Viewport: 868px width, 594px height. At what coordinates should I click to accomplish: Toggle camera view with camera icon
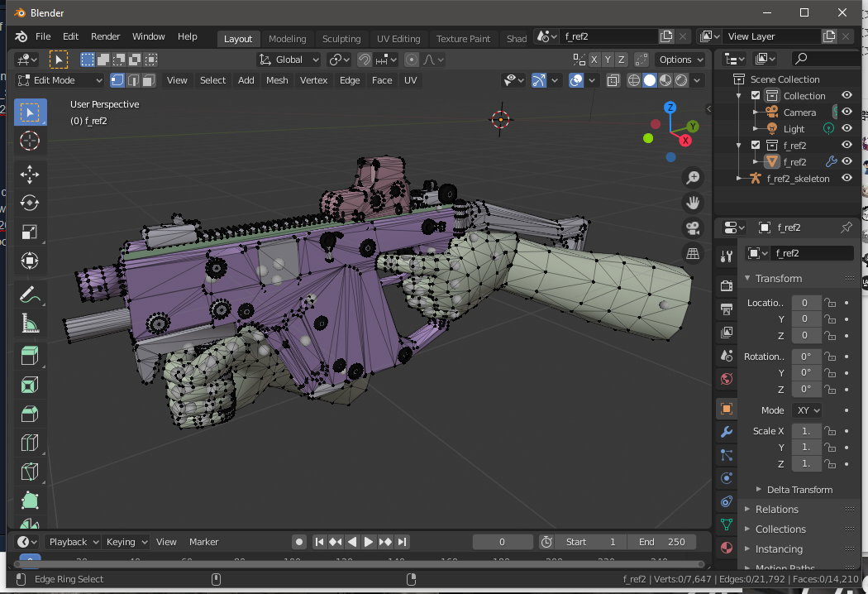[x=693, y=228]
